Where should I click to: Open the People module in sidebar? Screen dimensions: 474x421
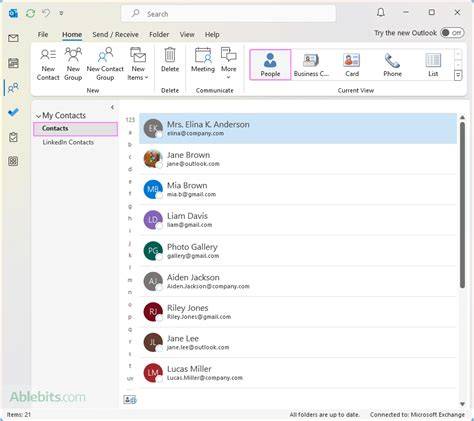(13, 88)
